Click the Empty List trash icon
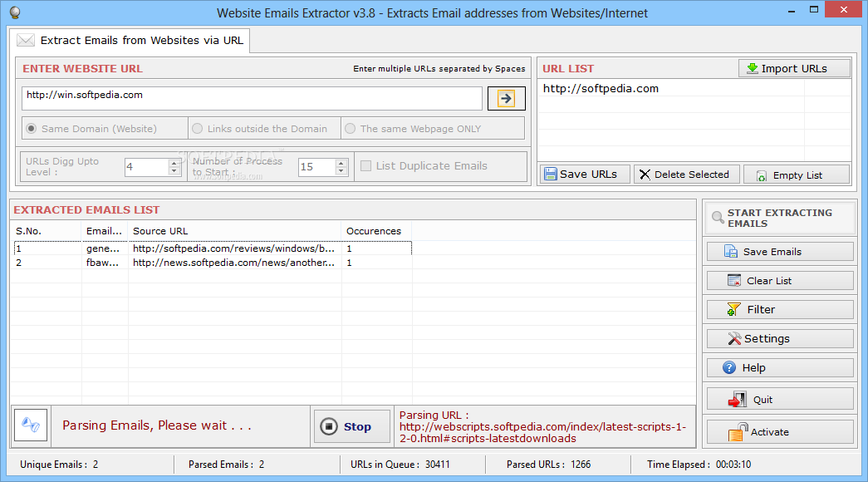This screenshot has width=868, height=482. [761, 175]
